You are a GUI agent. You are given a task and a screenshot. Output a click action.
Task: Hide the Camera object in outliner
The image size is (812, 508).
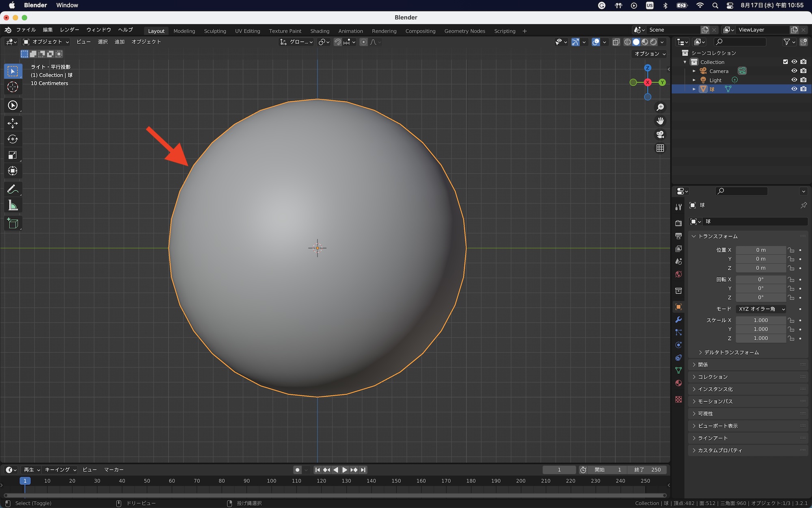pyautogui.click(x=794, y=71)
